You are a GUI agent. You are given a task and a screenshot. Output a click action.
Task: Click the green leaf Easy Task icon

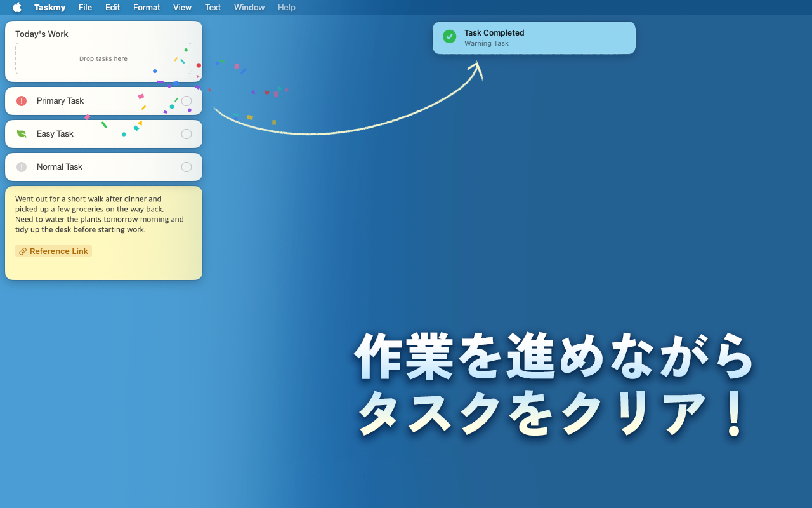[x=22, y=134]
